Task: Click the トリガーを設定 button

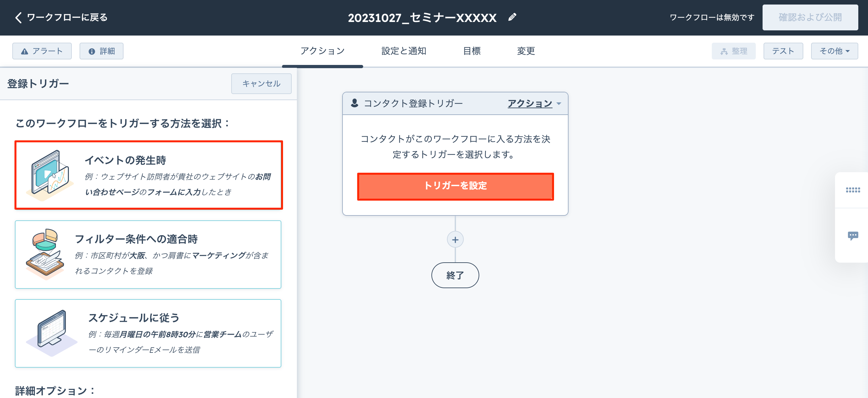Action: tap(455, 186)
